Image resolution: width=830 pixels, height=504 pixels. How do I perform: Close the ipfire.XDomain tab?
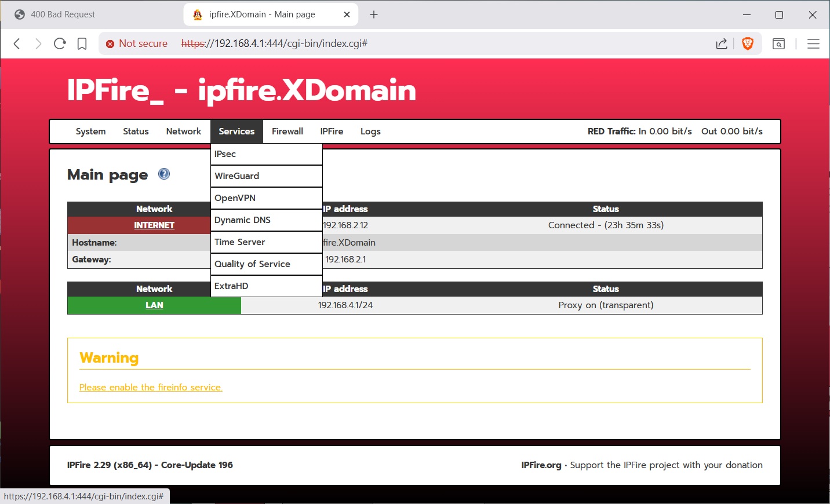tap(347, 14)
